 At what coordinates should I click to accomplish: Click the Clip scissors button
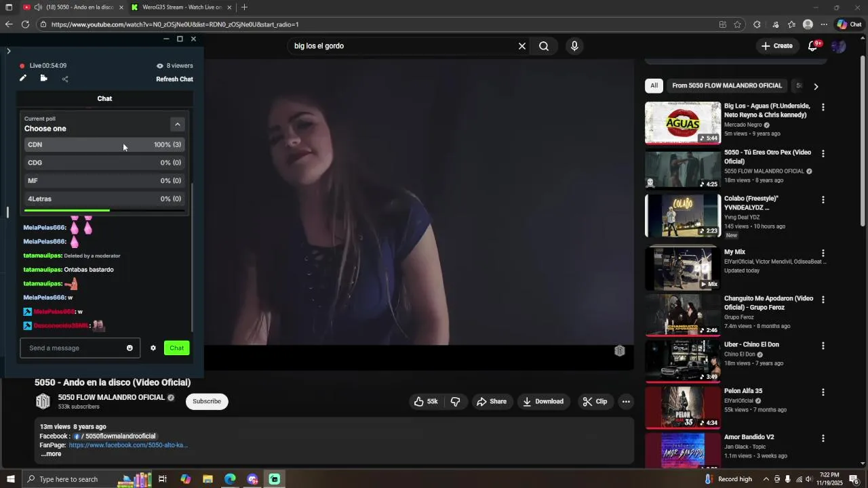594,402
